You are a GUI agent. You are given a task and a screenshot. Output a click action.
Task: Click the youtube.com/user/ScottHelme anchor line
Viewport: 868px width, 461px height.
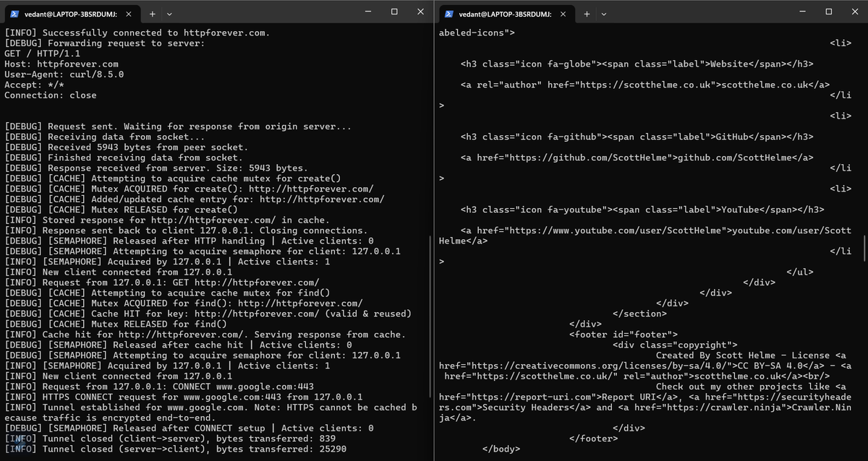pos(645,236)
